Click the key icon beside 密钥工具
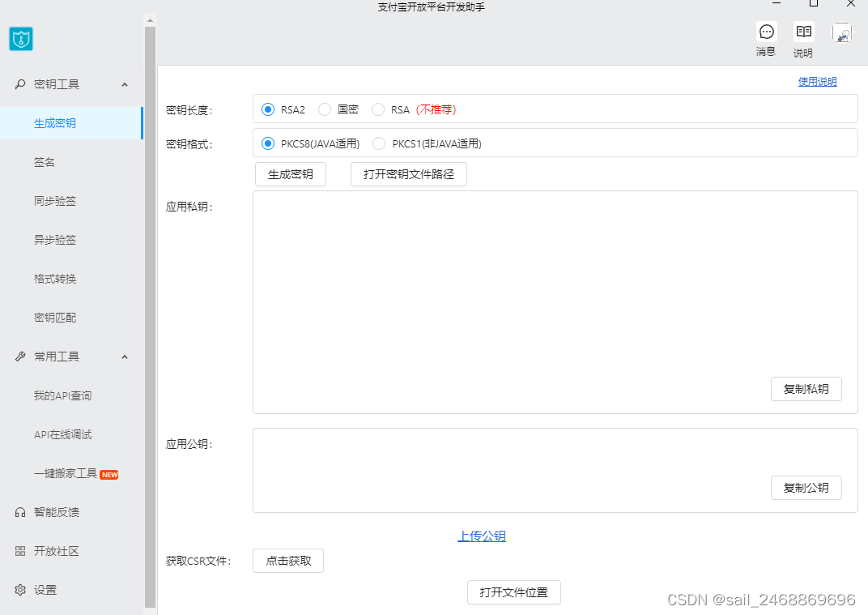The width and height of the screenshot is (868, 615). (x=20, y=84)
